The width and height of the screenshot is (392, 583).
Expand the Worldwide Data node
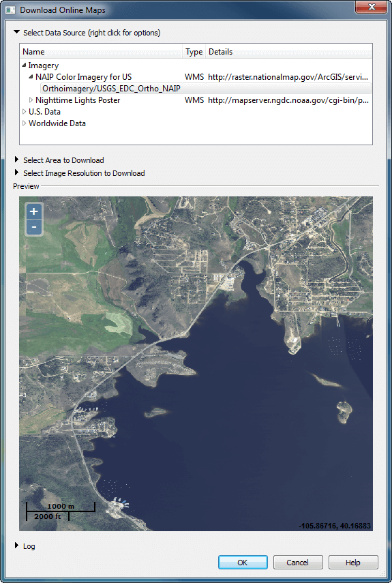[24, 123]
